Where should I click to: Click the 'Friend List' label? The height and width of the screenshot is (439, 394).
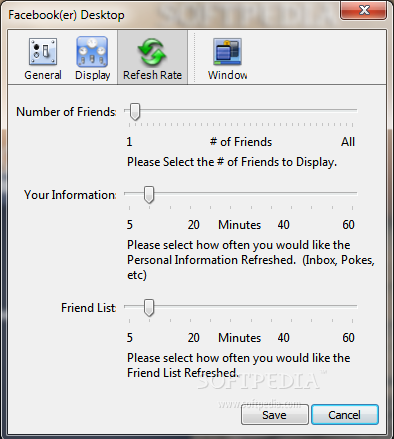(x=88, y=308)
